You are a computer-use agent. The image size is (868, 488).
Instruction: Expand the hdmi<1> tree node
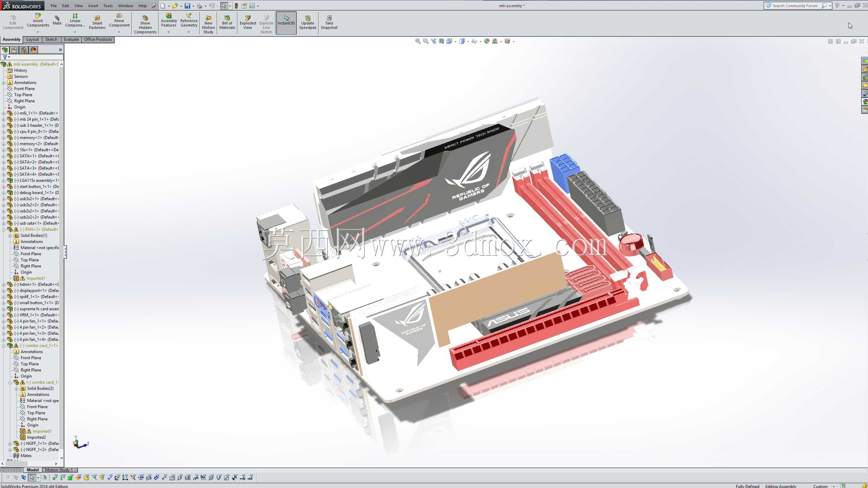tap(4, 284)
